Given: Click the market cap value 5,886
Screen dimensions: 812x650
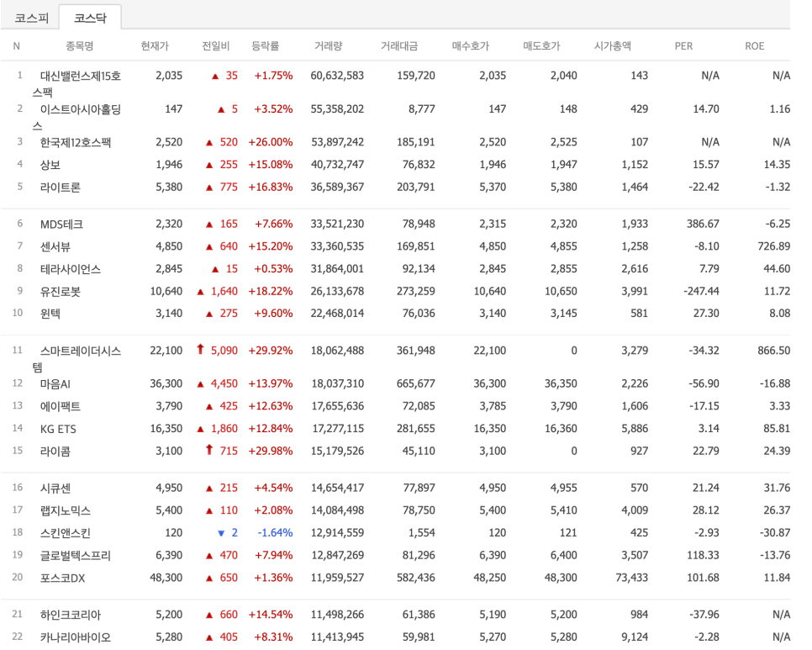Looking at the screenshot, I should pyautogui.click(x=635, y=429).
